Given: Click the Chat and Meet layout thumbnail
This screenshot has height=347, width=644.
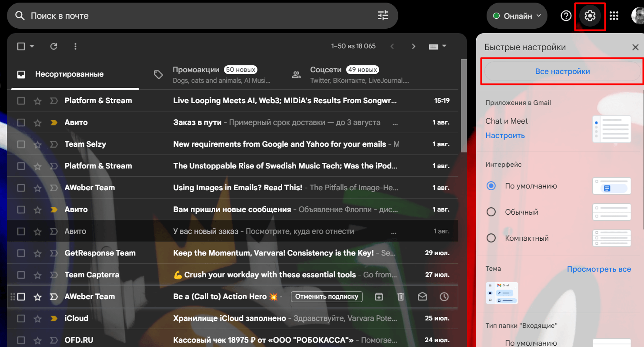Looking at the screenshot, I should 612,129.
